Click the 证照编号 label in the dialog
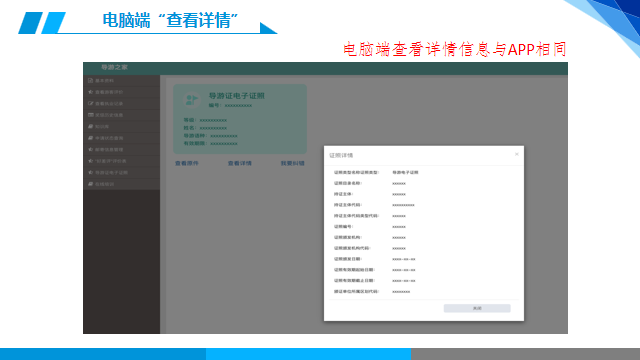 pyautogui.click(x=344, y=227)
